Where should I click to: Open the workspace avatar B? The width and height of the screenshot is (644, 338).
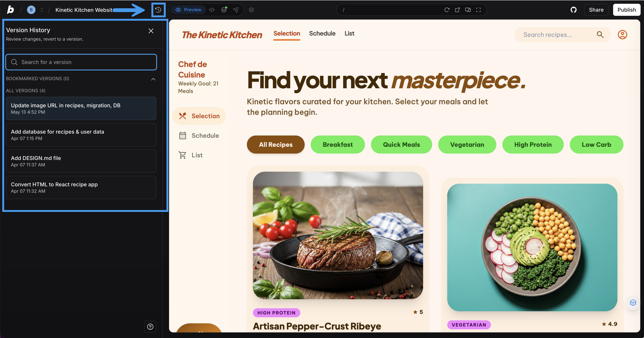tap(31, 10)
